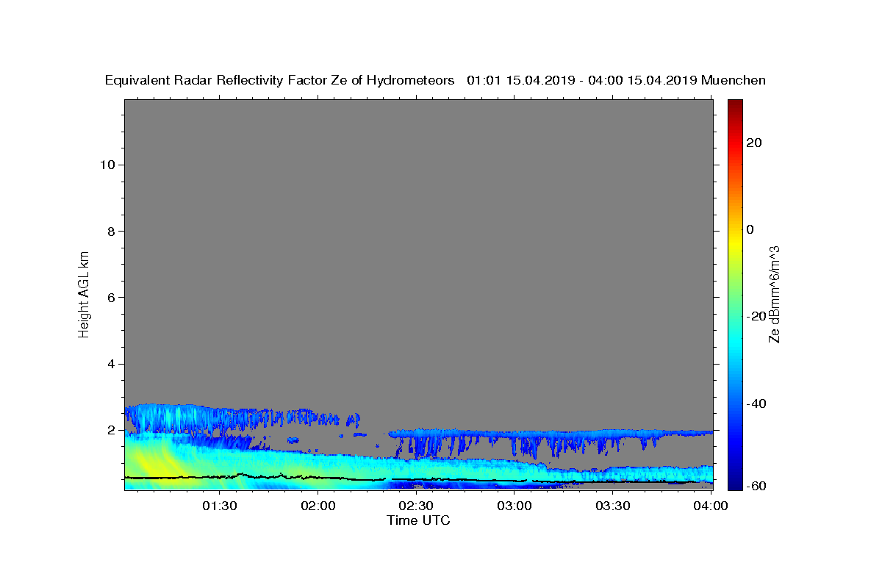This screenshot has width=882, height=588.
Task: Click the 02:00 time tick label
Action: point(318,506)
